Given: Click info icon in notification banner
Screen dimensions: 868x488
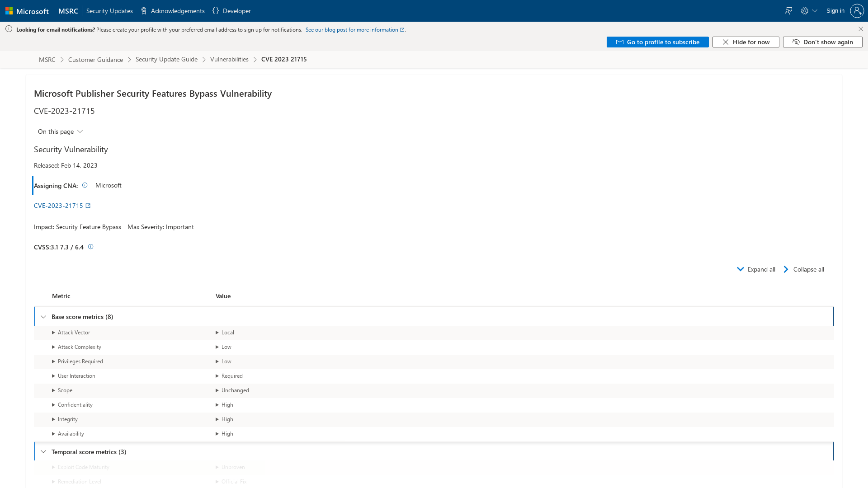Looking at the screenshot, I should pos(9,29).
